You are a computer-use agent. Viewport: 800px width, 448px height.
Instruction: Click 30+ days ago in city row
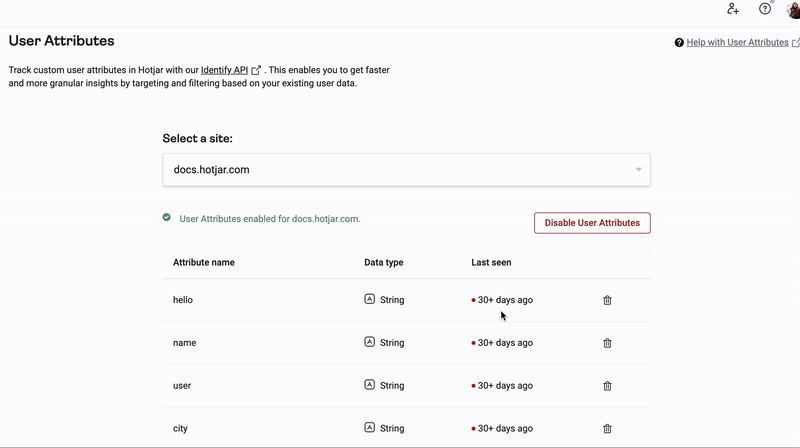[505, 429]
